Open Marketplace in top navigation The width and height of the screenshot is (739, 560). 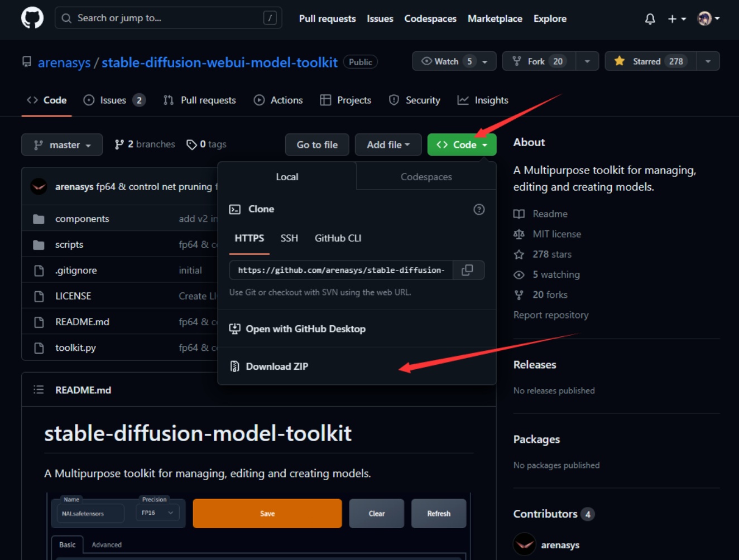495,18
